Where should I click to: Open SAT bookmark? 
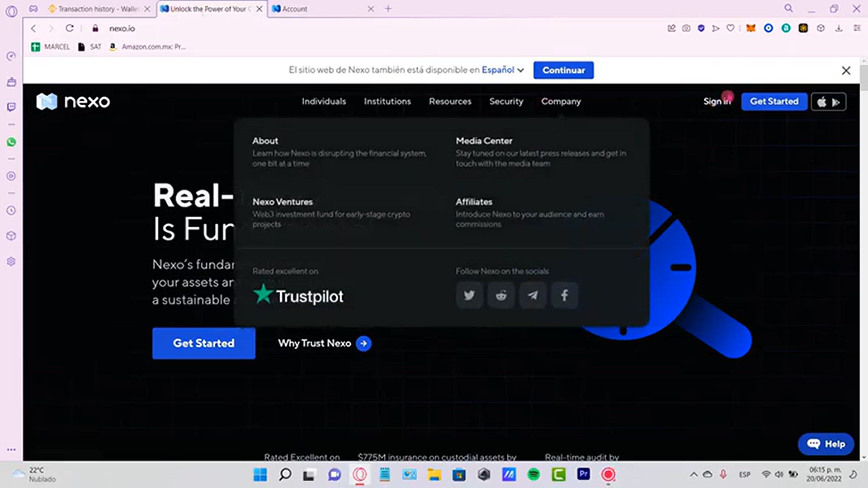tap(90, 47)
